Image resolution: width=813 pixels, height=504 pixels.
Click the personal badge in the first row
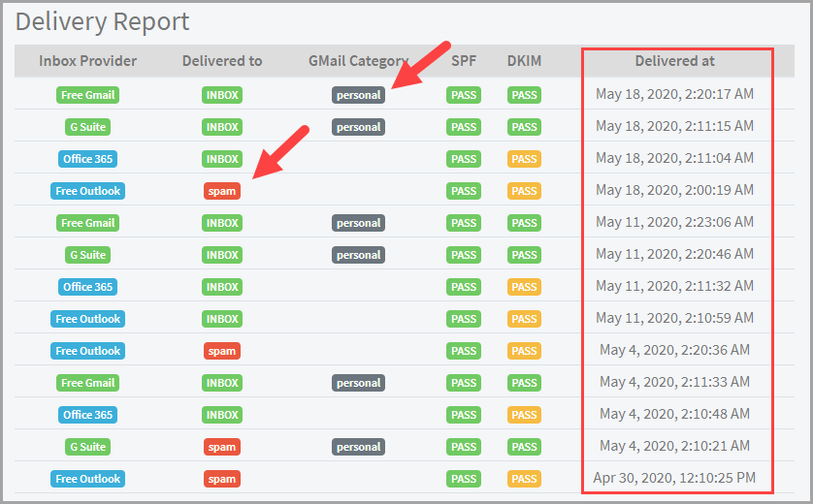[x=358, y=95]
